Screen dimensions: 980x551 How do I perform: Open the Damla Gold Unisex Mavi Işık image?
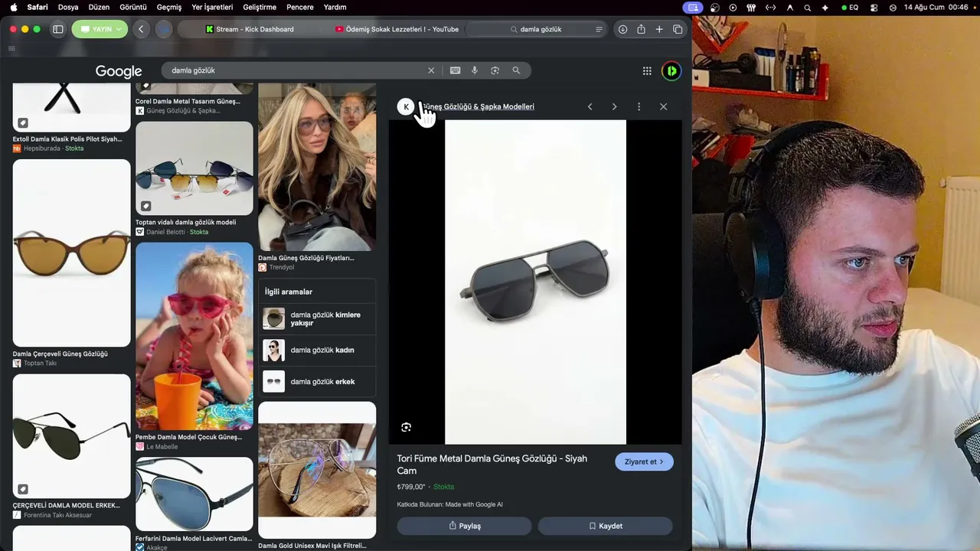[x=317, y=470]
